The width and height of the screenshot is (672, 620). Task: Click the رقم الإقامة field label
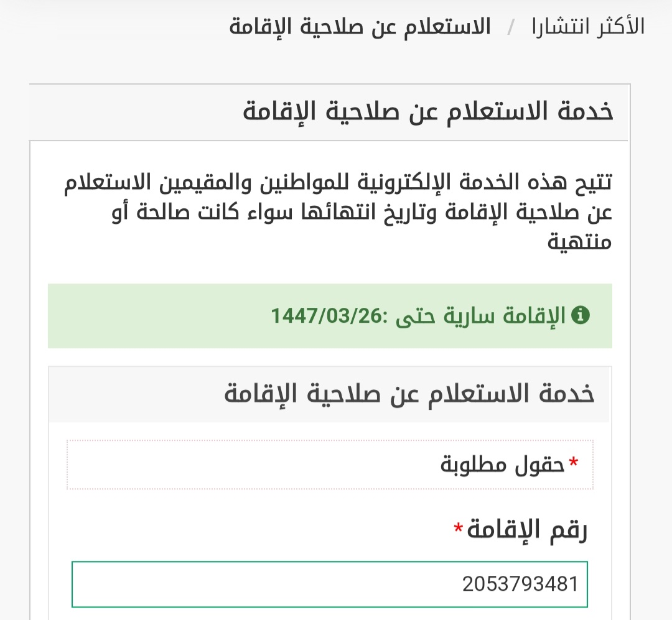529,530
